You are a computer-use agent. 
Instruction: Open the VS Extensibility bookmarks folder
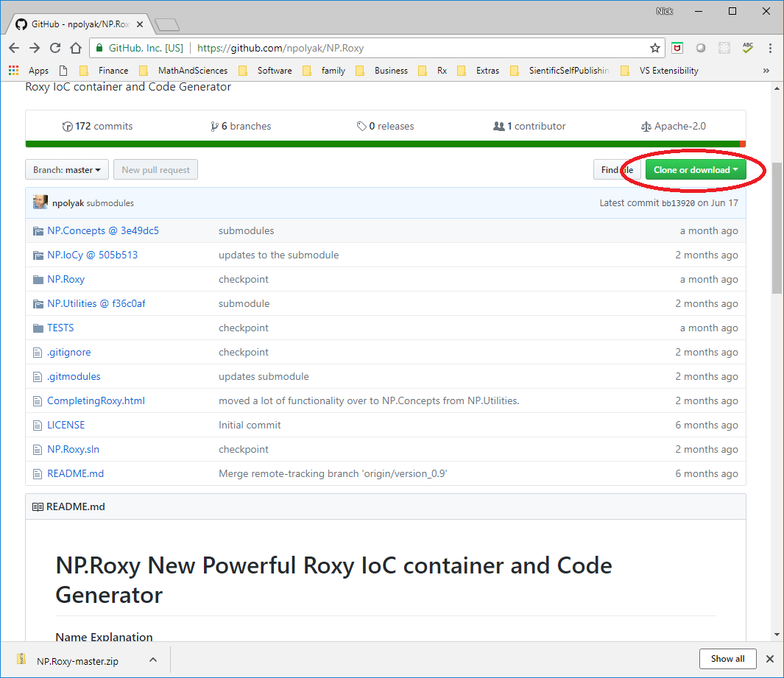(x=659, y=71)
